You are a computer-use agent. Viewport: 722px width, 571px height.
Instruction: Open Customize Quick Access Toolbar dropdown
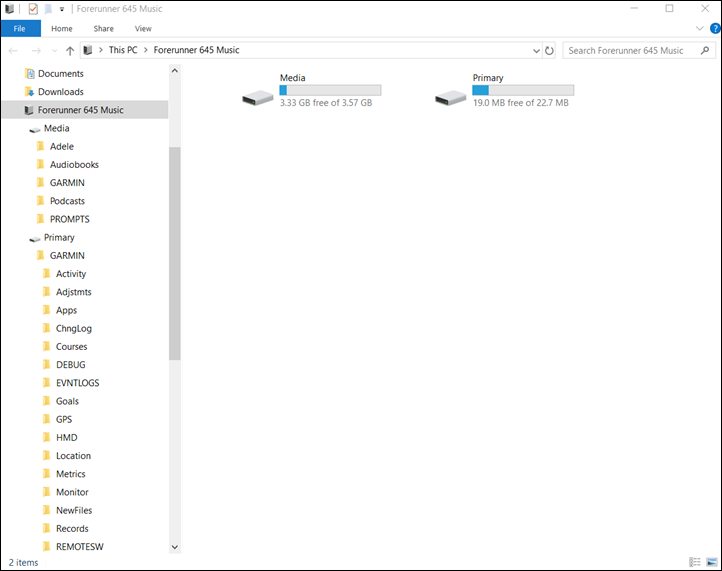(62, 9)
